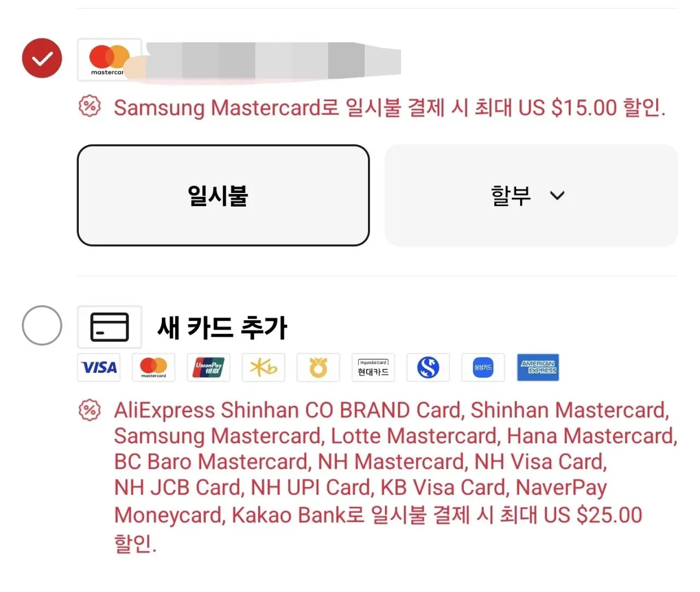
Task: Click the yellow NH flower logo
Action: click(318, 367)
